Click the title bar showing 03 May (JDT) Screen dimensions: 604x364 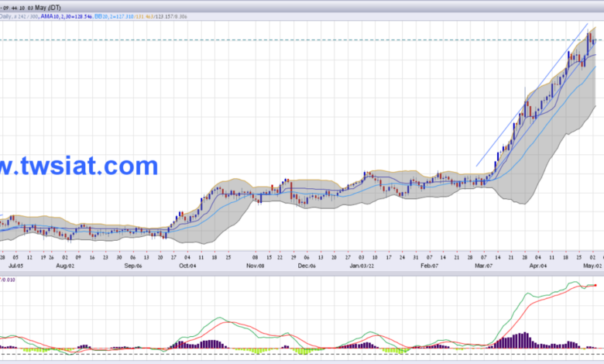pyautogui.click(x=302, y=7)
